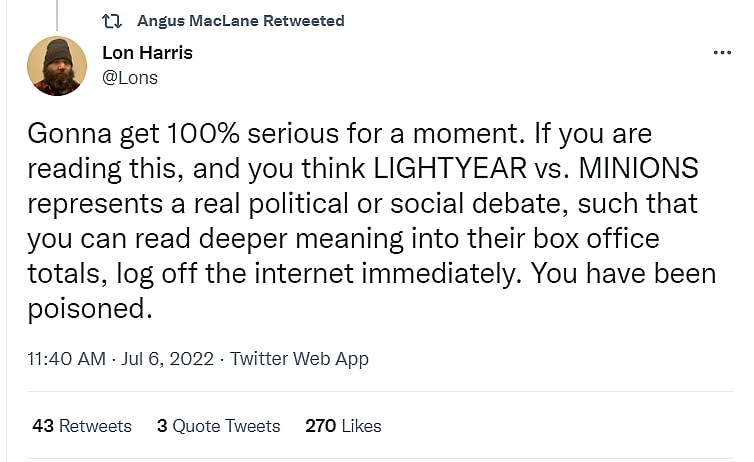Open the 3 Quote Tweets list
This screenshot has height=462, width=754.
tap(218, 426)
